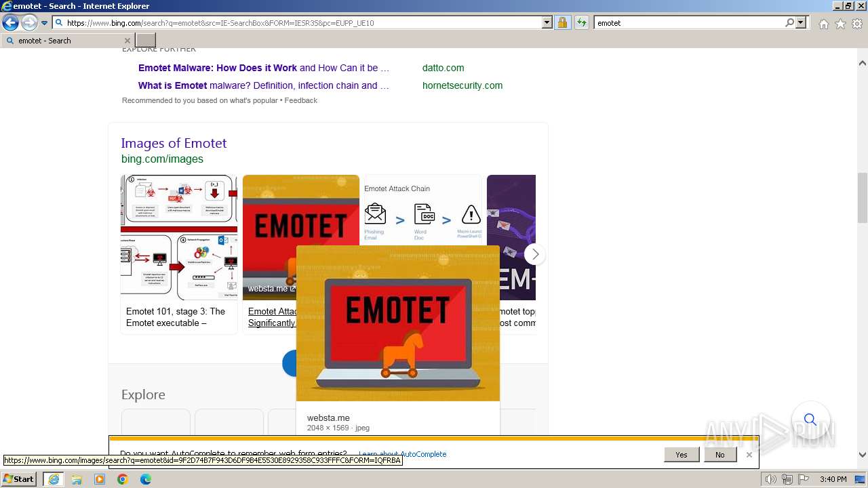Open the search provider dropdown arrow

801,22
